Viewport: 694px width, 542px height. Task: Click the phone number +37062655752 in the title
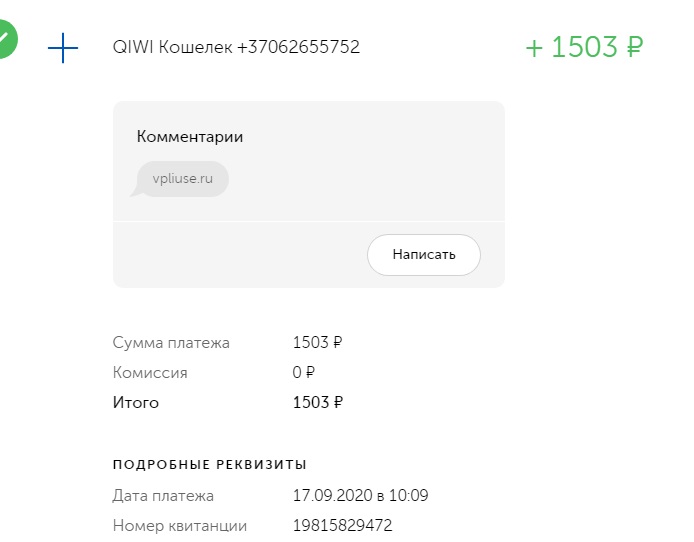click(298, 47)
